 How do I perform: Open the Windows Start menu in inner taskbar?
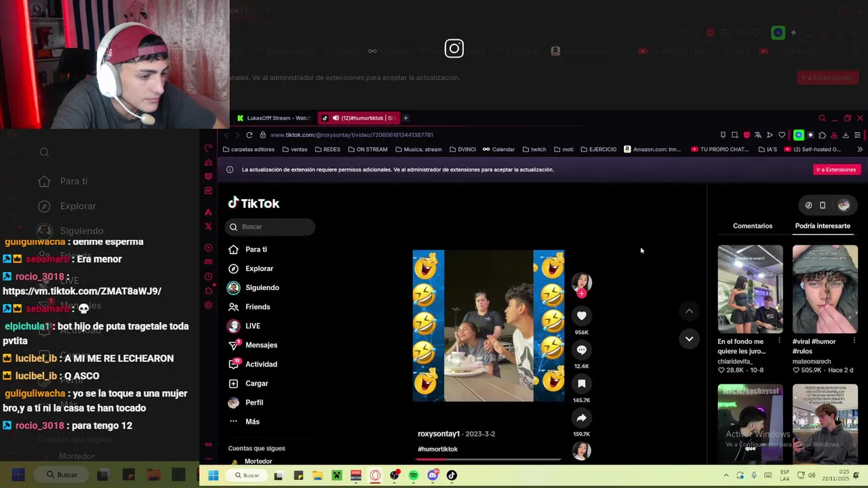(213, 475)
